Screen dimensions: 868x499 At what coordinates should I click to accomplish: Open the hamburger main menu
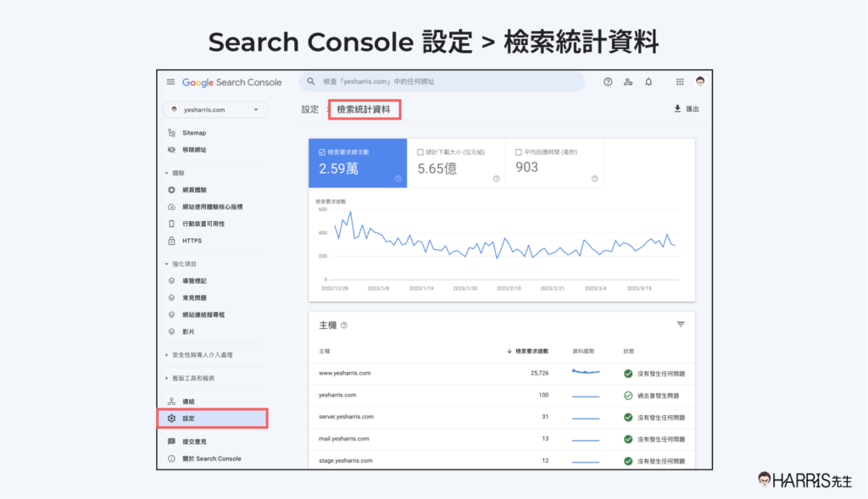[170, 82]
